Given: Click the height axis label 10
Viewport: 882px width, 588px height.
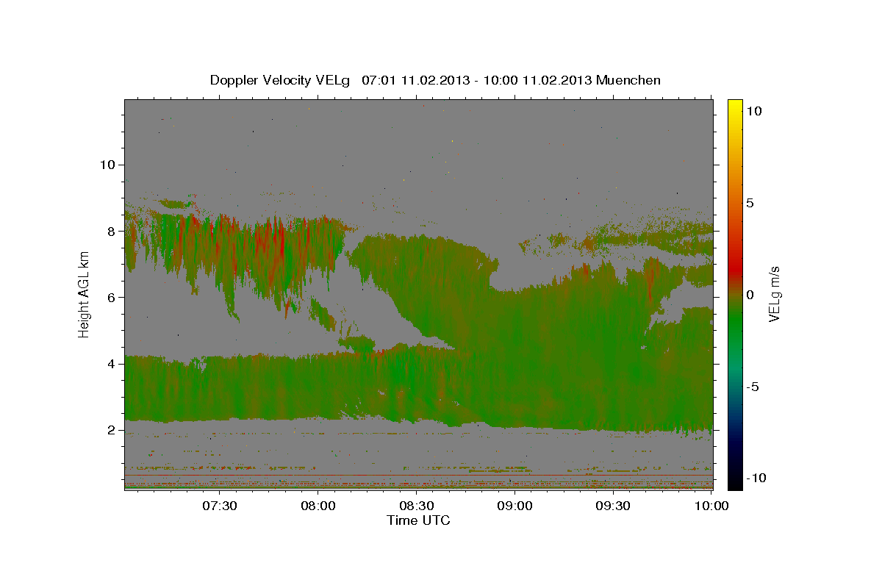Looking at the screenshot, I should (107, 164).
